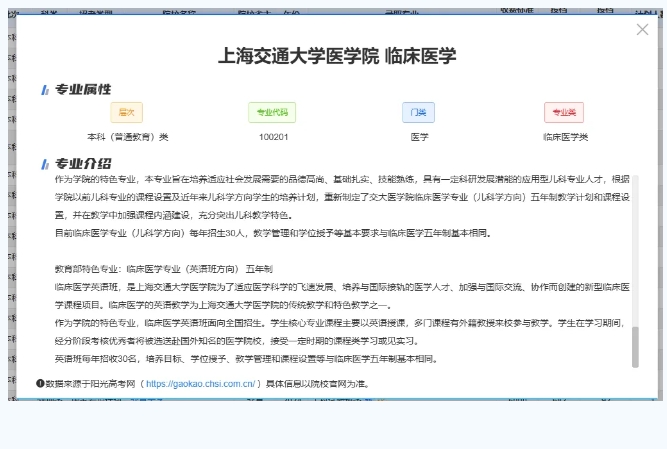Close the 临床医学 detail dialog

pyautogui.click(x=642, y=29)
